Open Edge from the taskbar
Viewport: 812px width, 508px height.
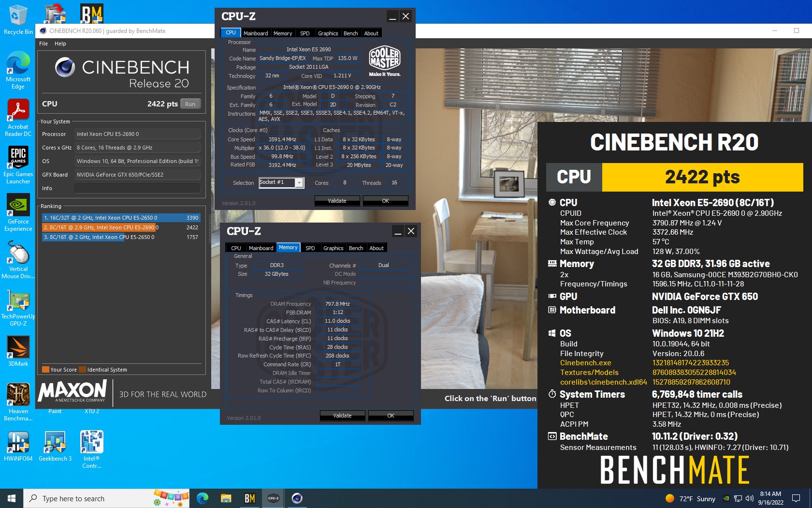click(x=202, y=498)
